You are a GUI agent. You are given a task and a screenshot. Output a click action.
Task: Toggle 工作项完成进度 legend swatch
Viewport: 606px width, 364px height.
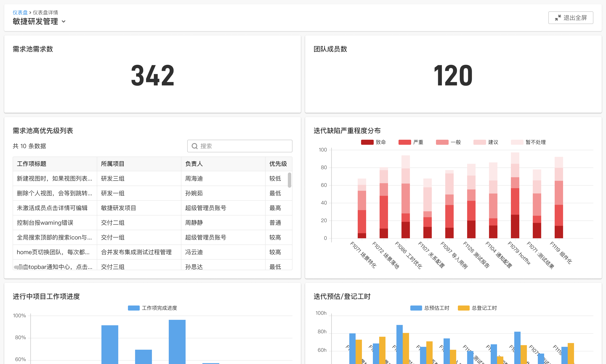pyautogui.click(x=134, y=308)
